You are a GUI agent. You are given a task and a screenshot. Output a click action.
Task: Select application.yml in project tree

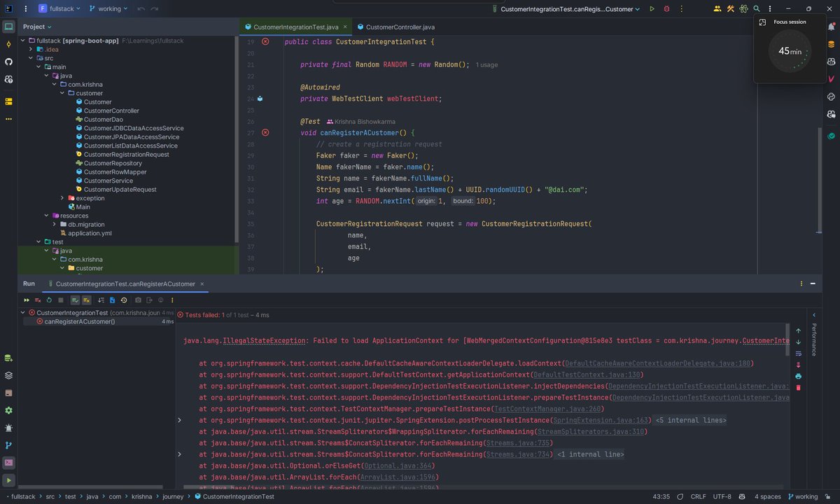(x=90, y=233)
